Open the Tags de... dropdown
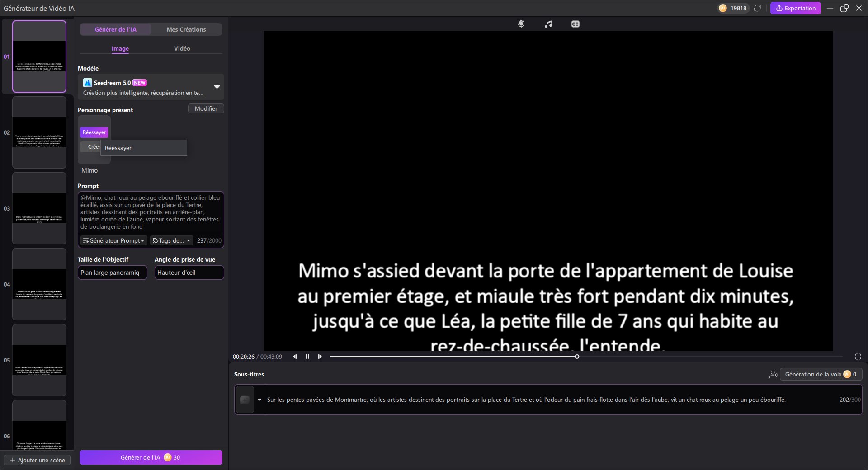 (171, 240)
